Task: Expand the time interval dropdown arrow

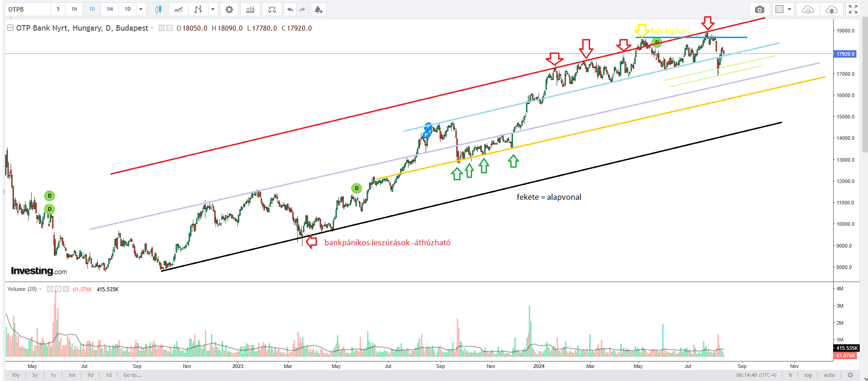Action: point(141,9)
